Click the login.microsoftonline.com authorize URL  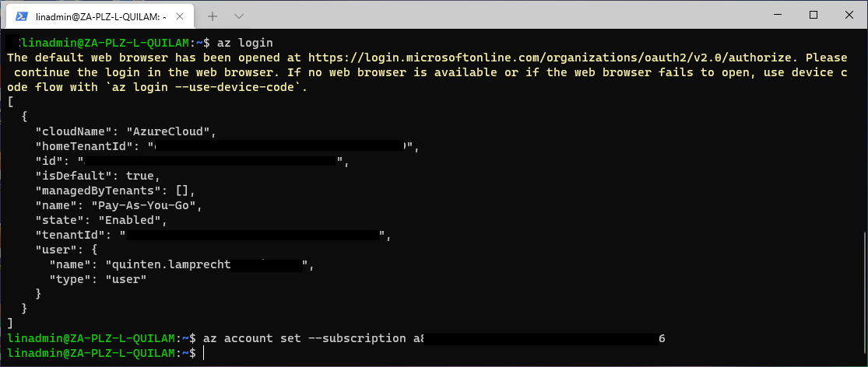tap(553, 58)
